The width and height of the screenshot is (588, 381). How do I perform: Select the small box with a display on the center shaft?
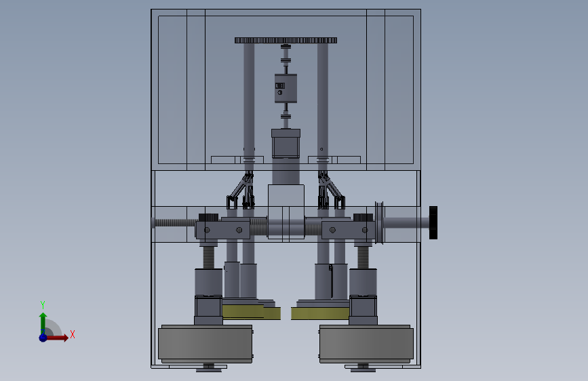286,88
